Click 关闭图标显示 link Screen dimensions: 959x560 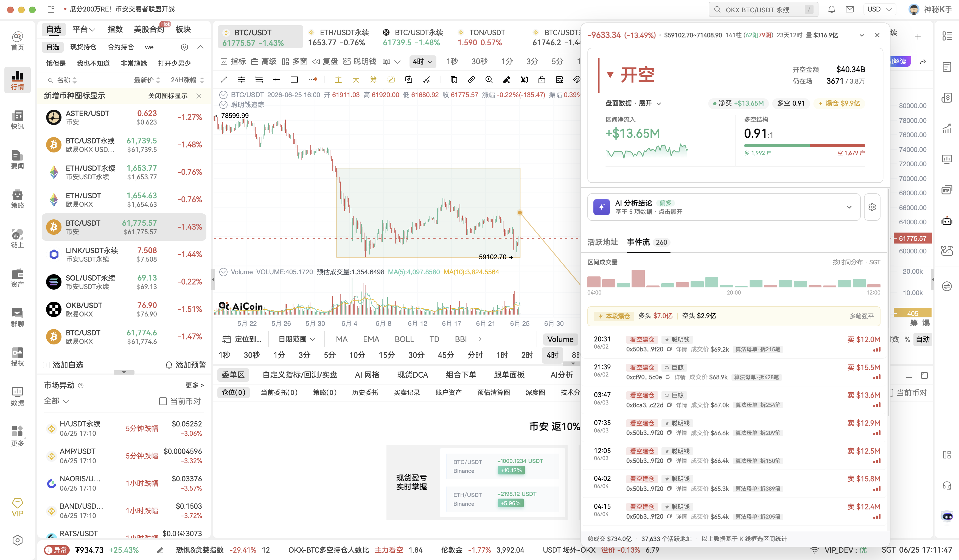168,96
